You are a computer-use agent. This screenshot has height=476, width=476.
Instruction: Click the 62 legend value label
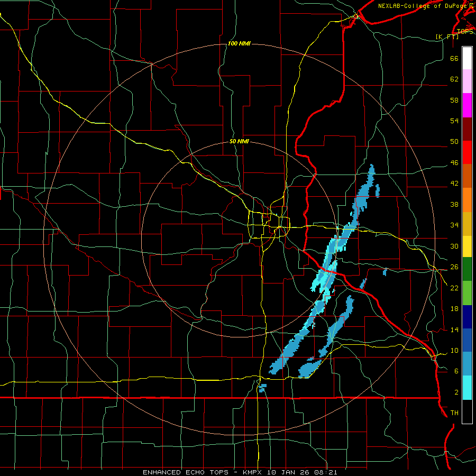coord(454,79)
